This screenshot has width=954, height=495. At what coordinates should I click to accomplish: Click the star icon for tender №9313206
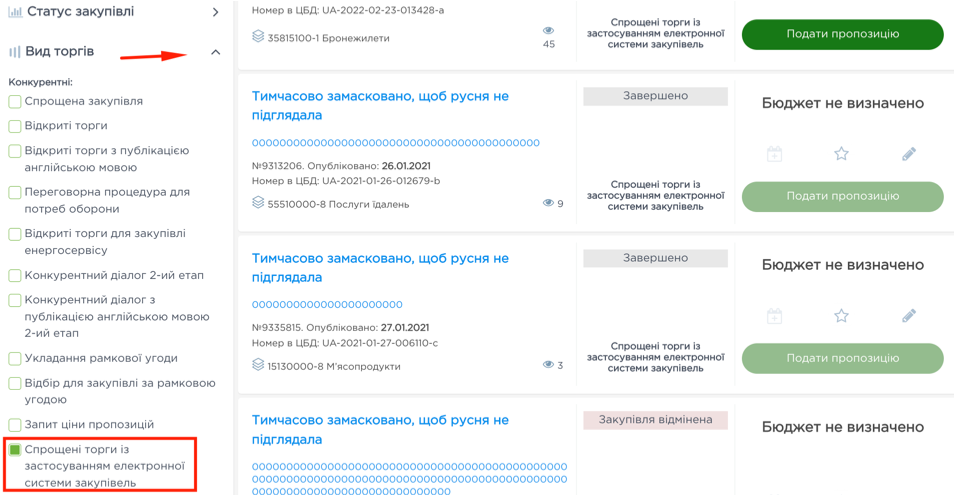(841, 154)
